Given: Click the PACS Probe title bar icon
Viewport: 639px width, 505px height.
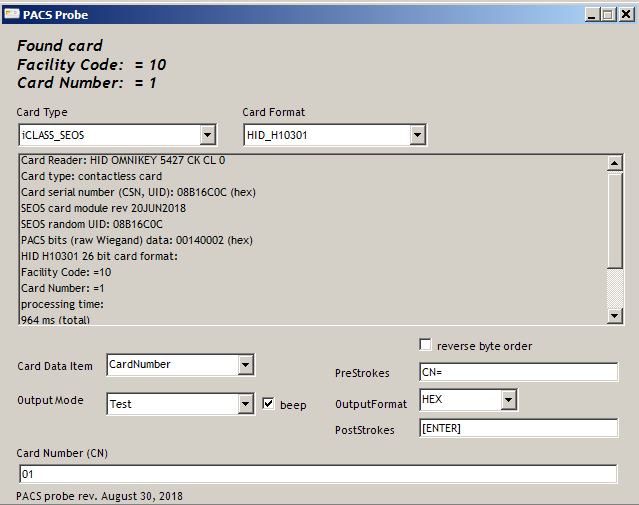Looking at the screenshot, I should [x=13, y=14].
